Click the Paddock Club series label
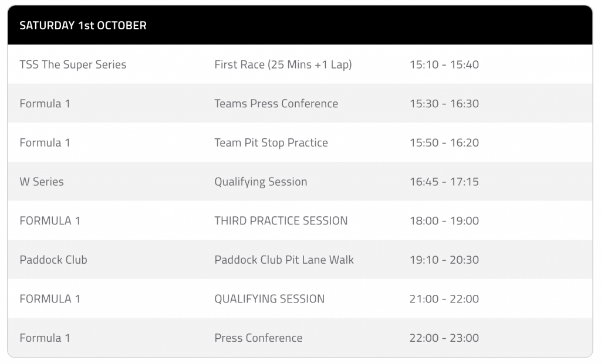601x364 pixels. coord(53,260)
